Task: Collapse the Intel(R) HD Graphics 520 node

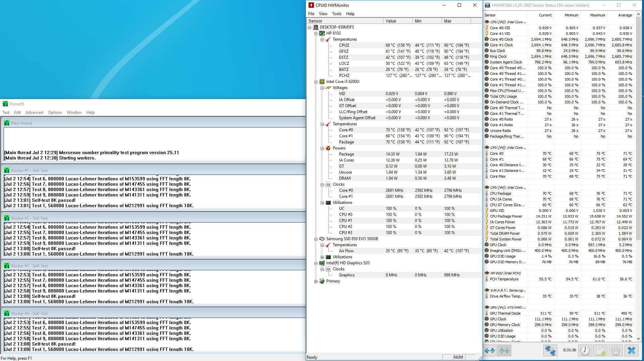Action: pos(316,263)
